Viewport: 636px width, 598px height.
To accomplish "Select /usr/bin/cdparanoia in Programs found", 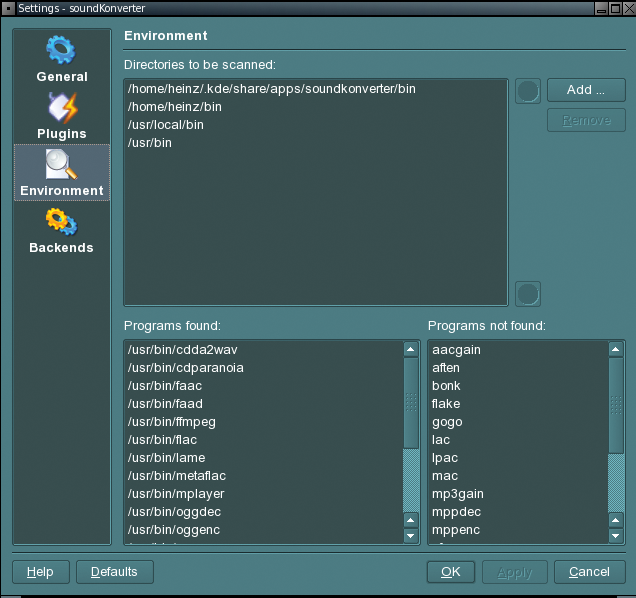I will [264, 368].
